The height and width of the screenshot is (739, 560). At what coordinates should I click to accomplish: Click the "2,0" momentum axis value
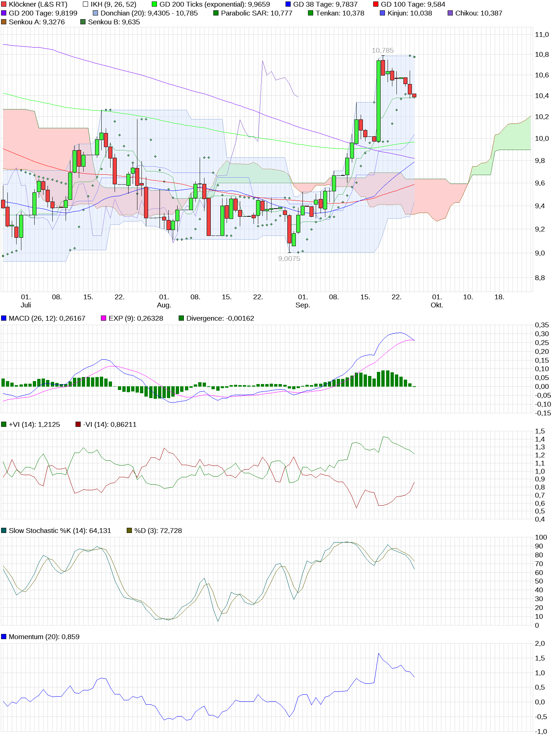point(540,644)
